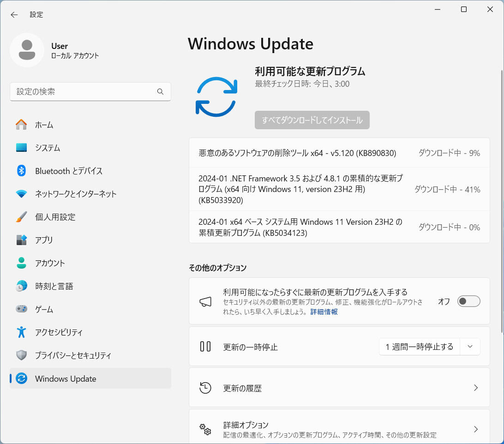Click the Bluetooth icon in the sidebar
The width and height of the screenshot is (504, 444).
21,171
